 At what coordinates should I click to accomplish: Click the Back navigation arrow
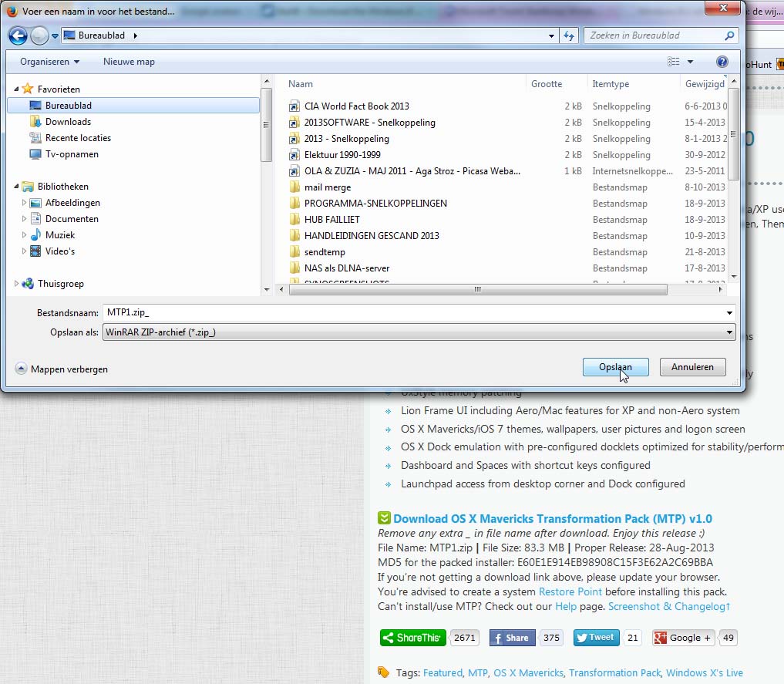[x=18, y=35]
